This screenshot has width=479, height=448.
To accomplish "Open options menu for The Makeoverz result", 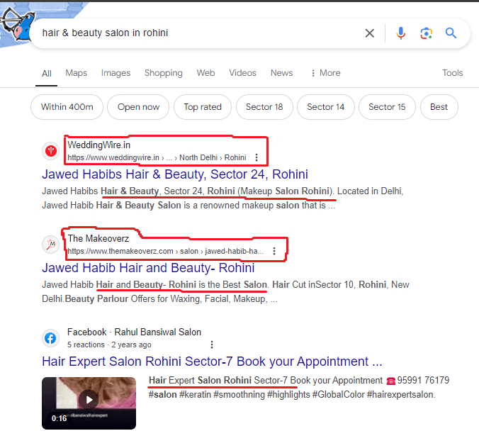I will coord(274,251).
